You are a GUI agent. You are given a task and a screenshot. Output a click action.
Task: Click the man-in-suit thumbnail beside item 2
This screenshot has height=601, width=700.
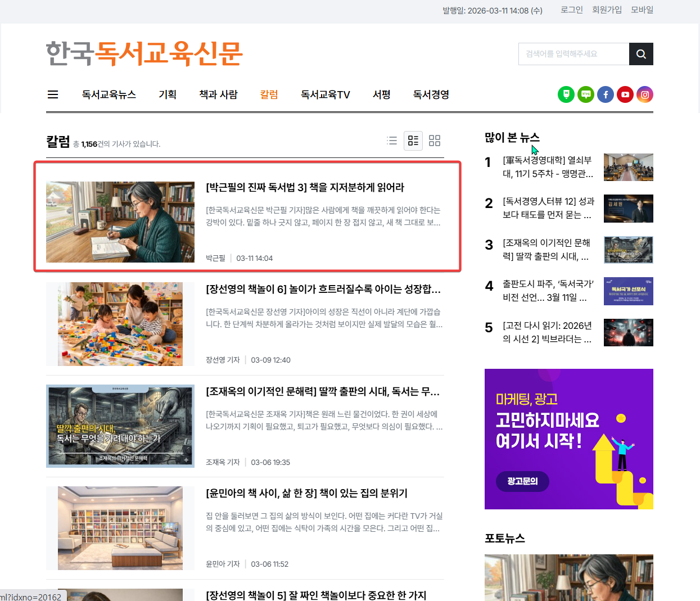coord(629,209)
